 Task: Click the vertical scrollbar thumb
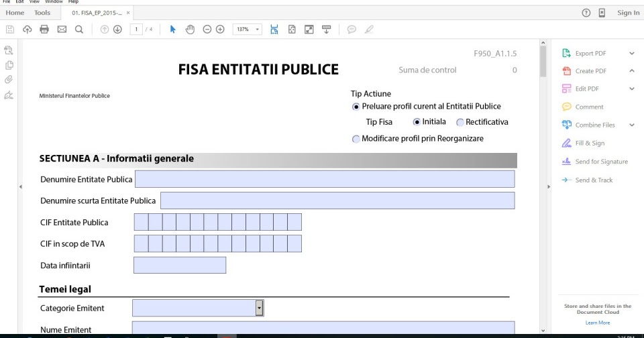(x=543, y=61)
